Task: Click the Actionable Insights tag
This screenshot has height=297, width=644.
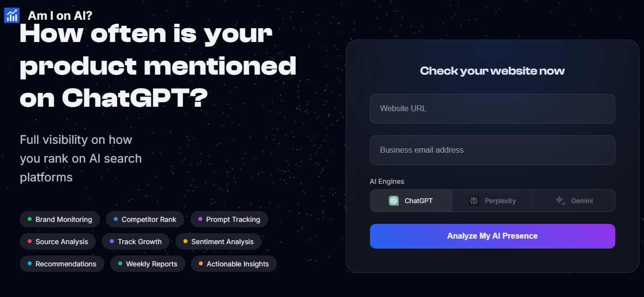Action: [234, 264]
